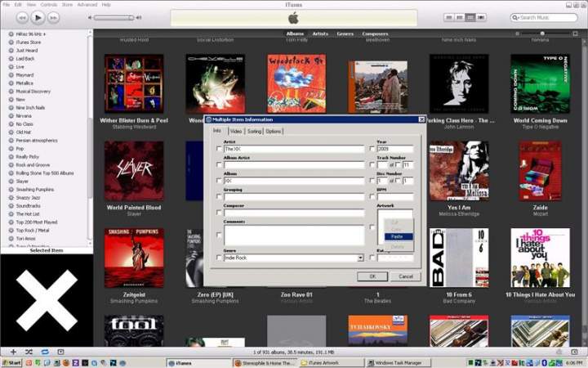Enable the BPM checkbox

(x=372, y=196)
